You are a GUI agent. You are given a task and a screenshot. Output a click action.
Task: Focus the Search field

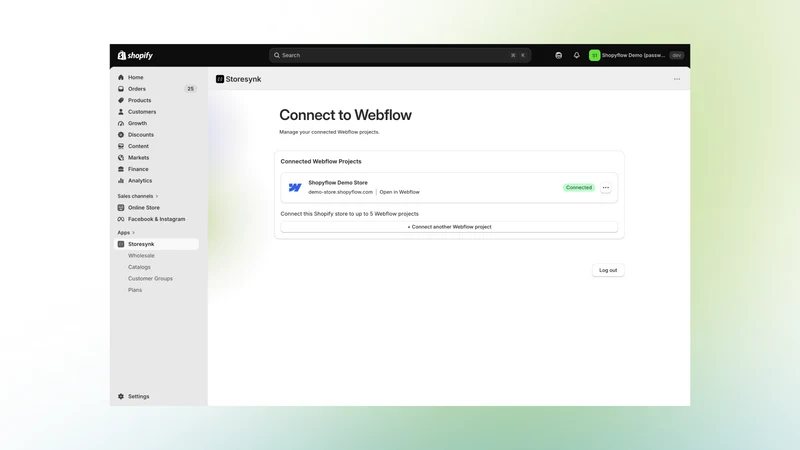(x=400, y=55)
